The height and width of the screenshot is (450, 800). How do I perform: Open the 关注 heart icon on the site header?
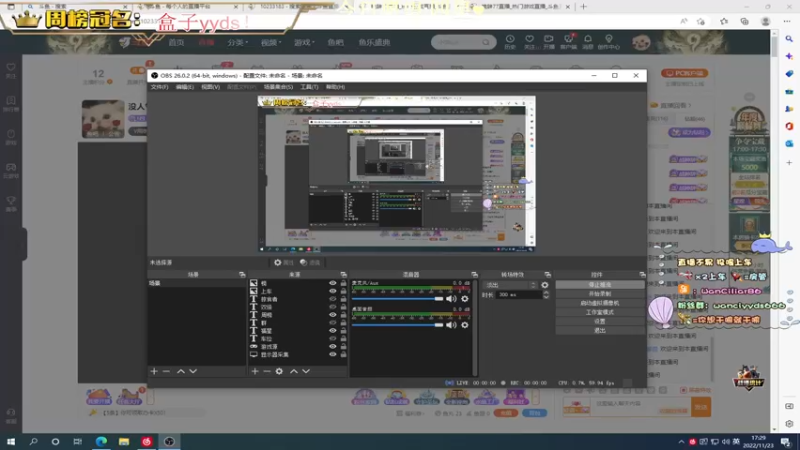tap(530, 42)
